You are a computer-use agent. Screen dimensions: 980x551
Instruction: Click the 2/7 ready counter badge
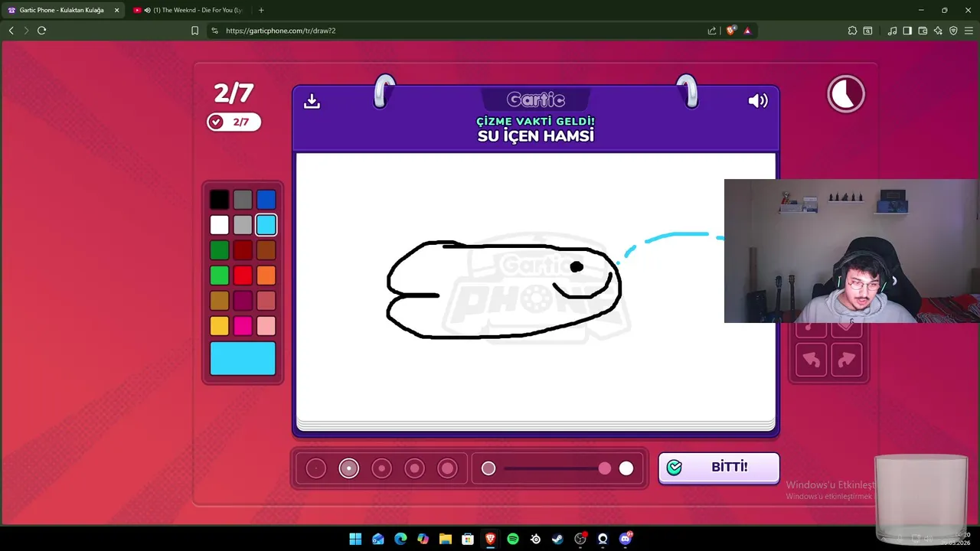tap(234, 122)
